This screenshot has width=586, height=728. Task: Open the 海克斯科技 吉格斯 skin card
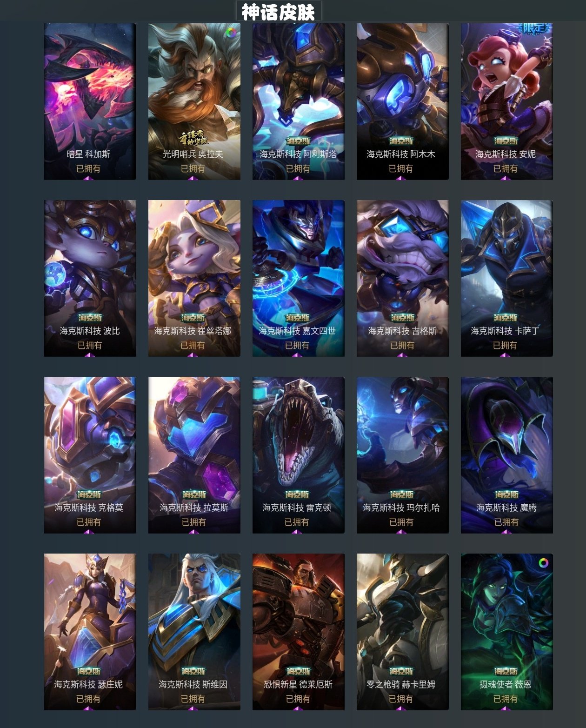(x=402, y=278)
